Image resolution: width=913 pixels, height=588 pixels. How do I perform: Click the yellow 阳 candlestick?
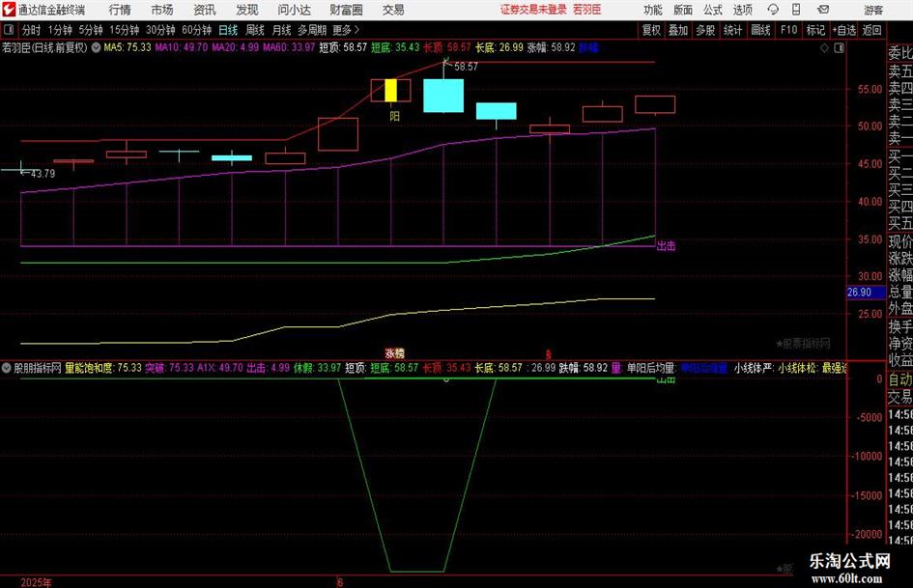pos(390,91)
